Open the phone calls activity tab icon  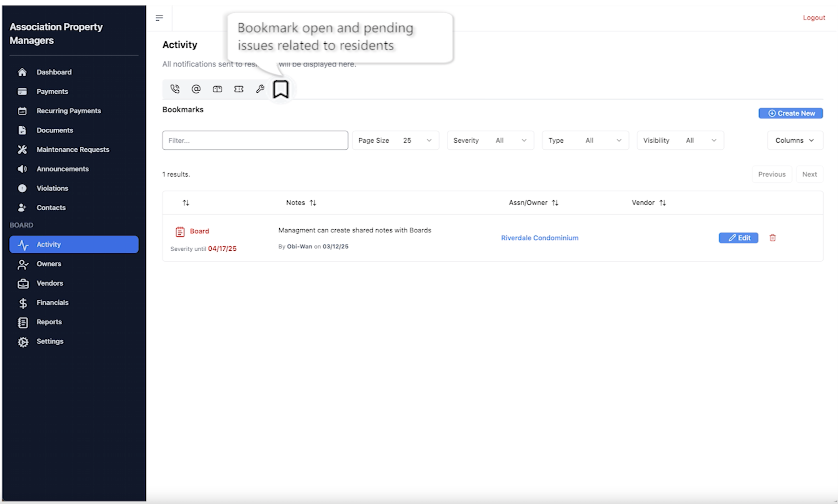pyautogui.click(x=175, y=89)
